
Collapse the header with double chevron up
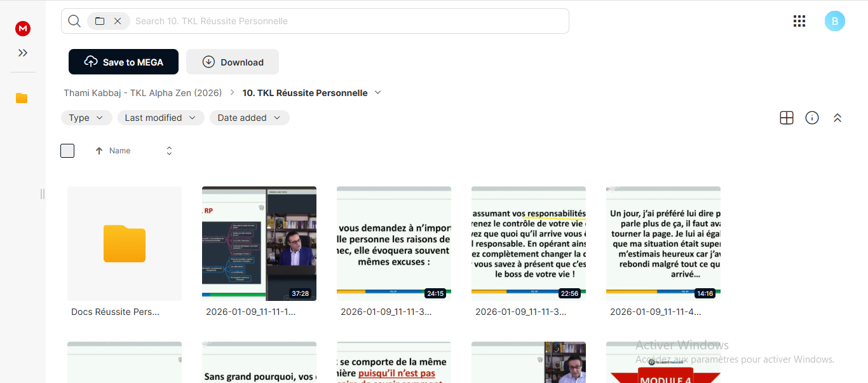click(x=837, y=118)
